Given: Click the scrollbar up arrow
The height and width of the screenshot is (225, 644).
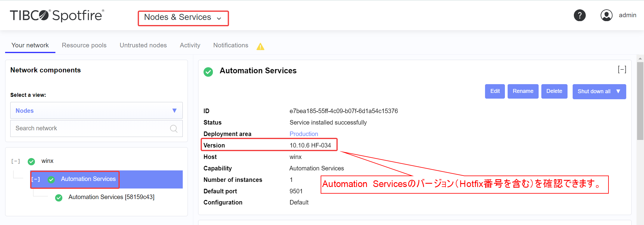Looking at the screenshot, I should [640, 59].
